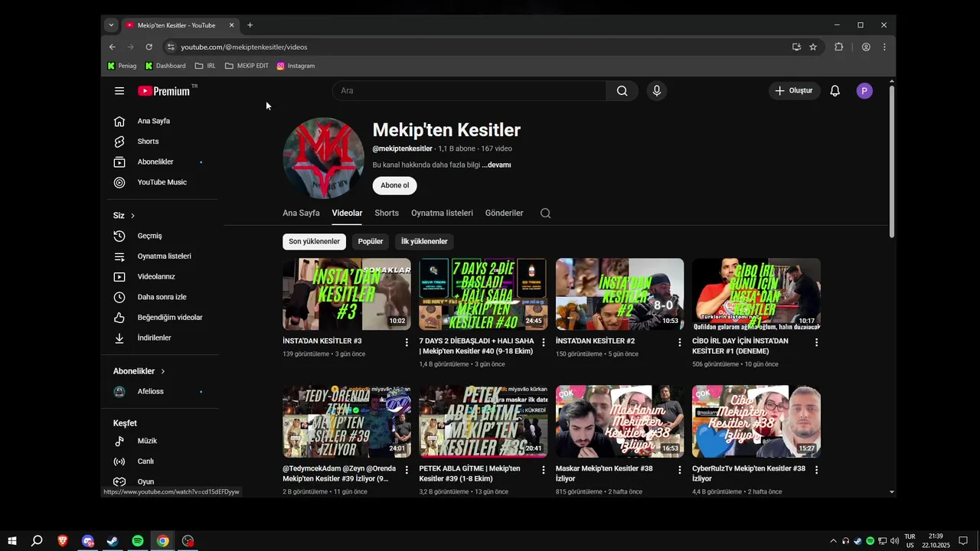Bookmark this page star icon
Image resolution: width=980 pixels, height=551 pixels.
click(813, 47)
